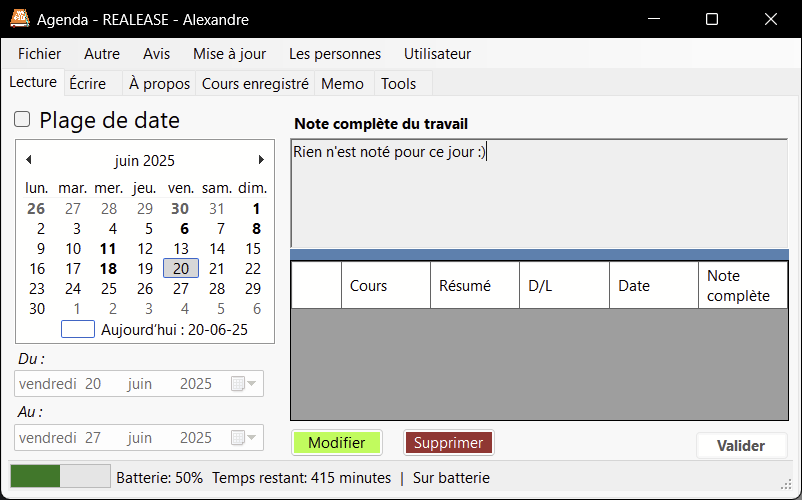This screenshot has height=500, width=802.
Task: Click the Valider button
Action: pyautogui.click(x=741, y=446)
